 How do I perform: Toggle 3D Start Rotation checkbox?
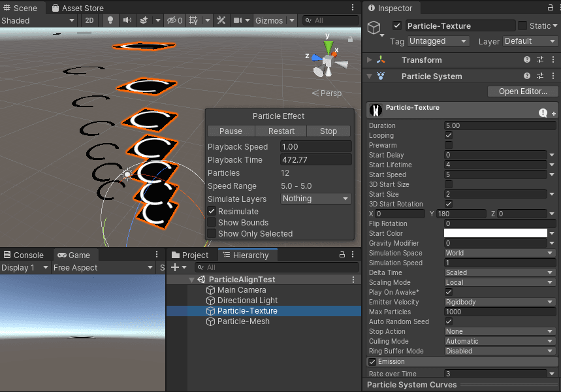[448, 204]
